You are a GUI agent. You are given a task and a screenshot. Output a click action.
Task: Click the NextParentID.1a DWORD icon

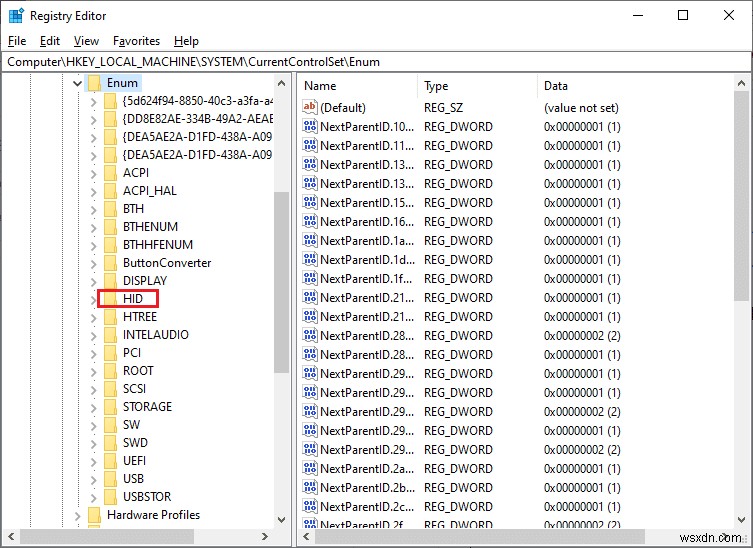310,241
